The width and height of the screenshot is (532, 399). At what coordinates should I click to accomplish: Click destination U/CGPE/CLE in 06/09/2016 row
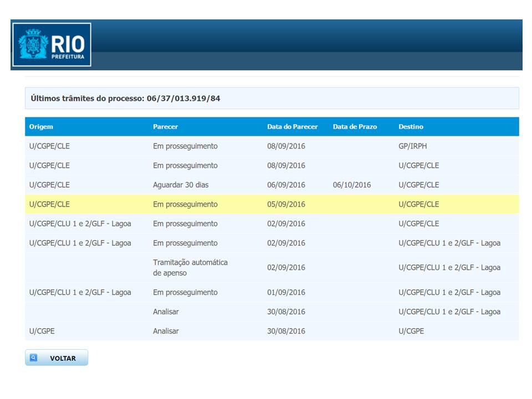(x=419, y=185)
